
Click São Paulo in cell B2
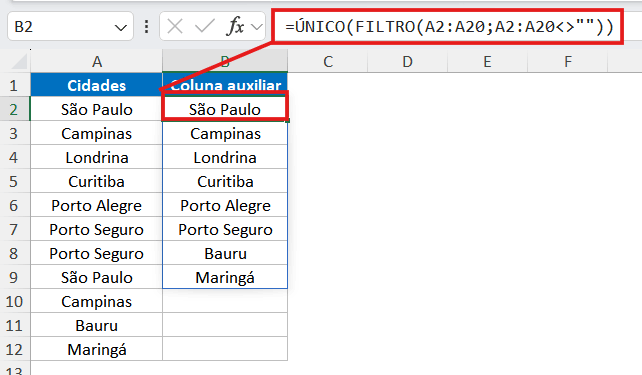pos(225,109)
